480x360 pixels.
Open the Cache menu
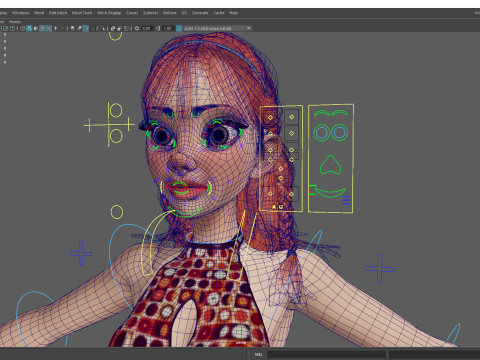point(219,13)
